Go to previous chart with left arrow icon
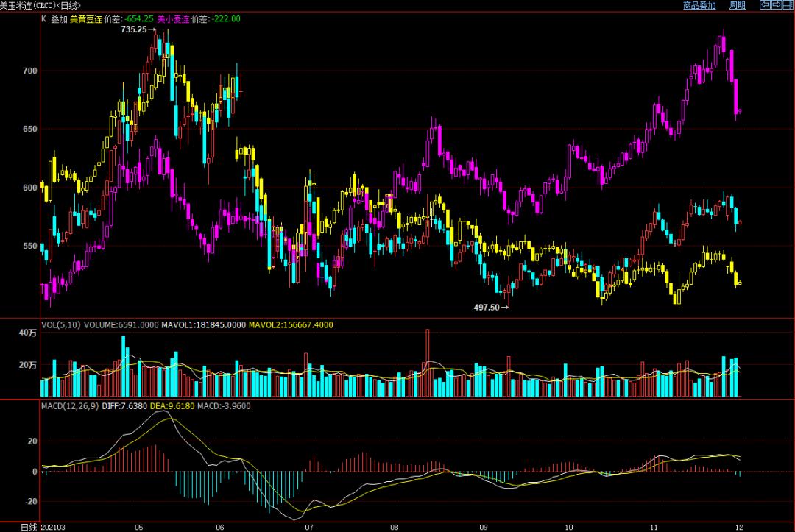This screenshot has height=532, width=795. 765,5
